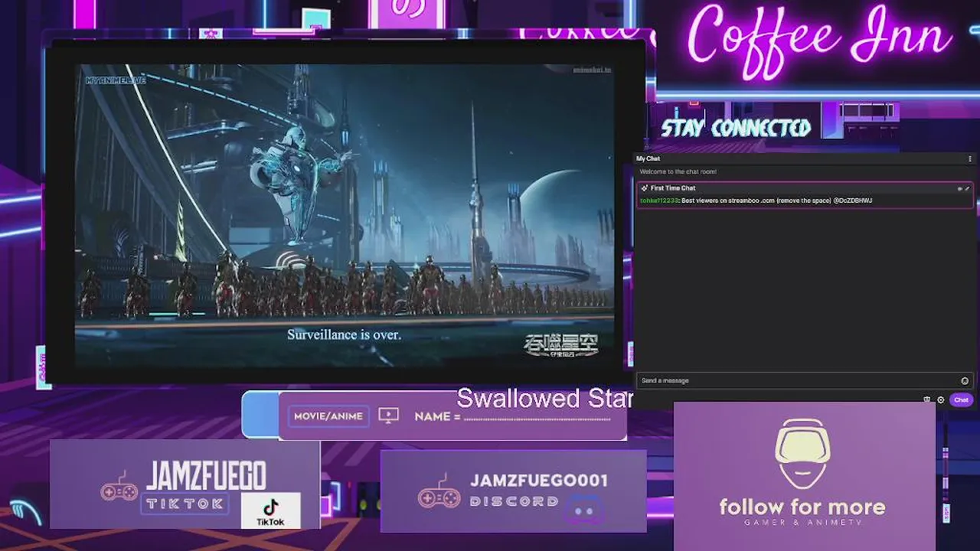Click the Discord logo icon
Screen dimensions: 980x551
tap(583, 510)
